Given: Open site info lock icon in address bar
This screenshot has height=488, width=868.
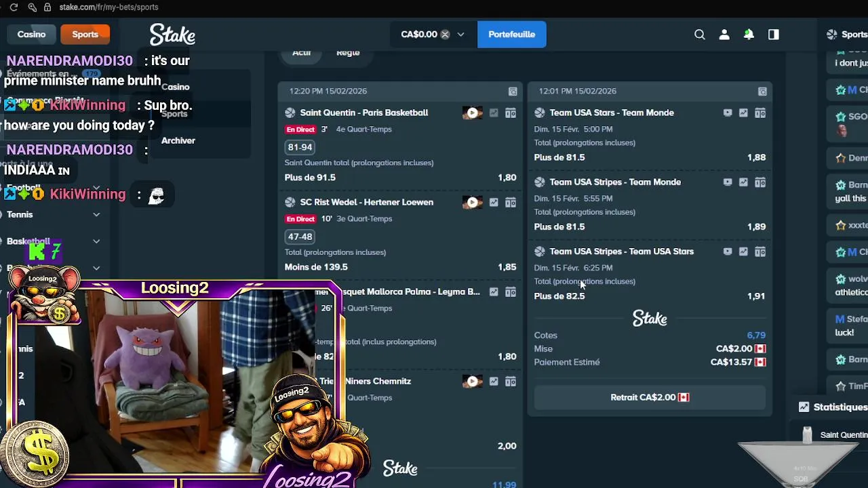Looking at the screenshot, I should pyautogui.click(x=47, y=7).
